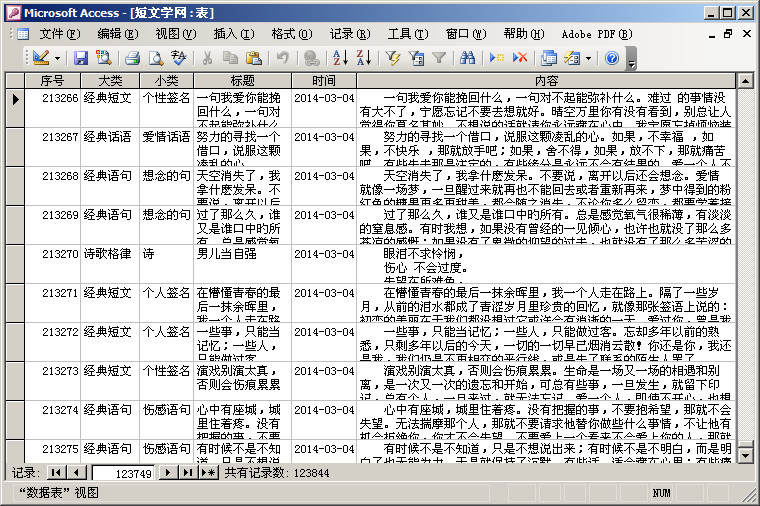Switch to Design View using the ruler-pencil icon
This screenshot has width=760, height=506.
point(41,58)
